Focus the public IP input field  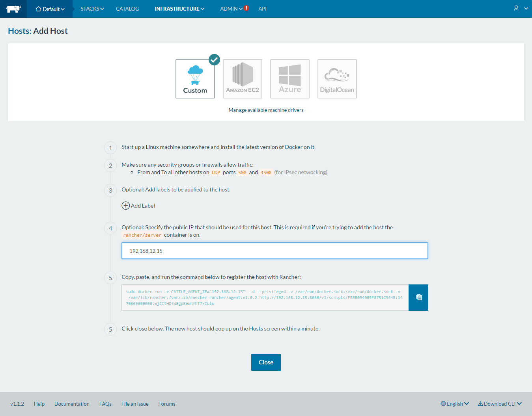coord(275,251)
